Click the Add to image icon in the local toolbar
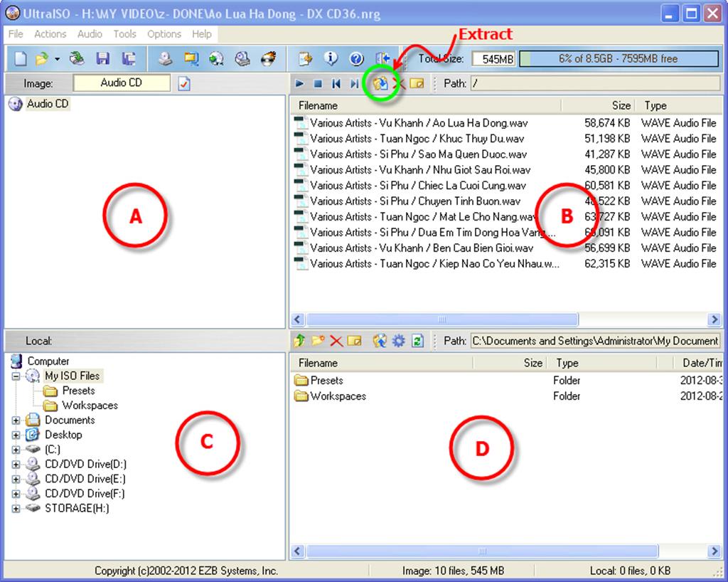 380,341
